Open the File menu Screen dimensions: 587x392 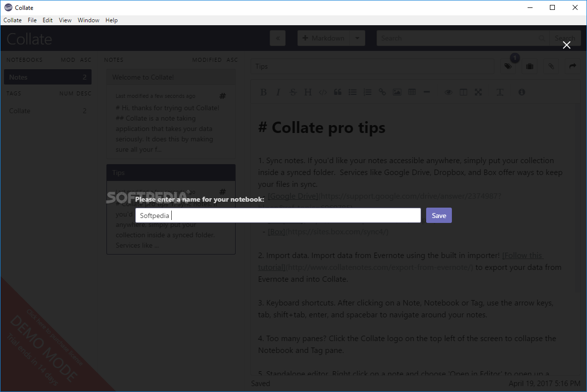point(32,20)
